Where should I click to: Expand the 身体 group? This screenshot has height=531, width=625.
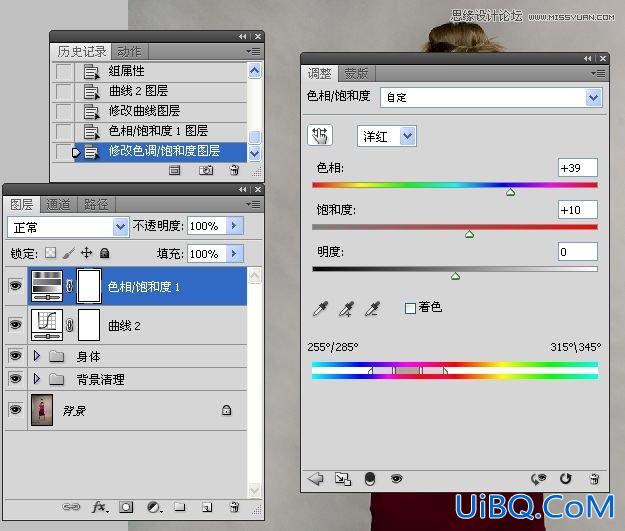click(x=37, y=356)
